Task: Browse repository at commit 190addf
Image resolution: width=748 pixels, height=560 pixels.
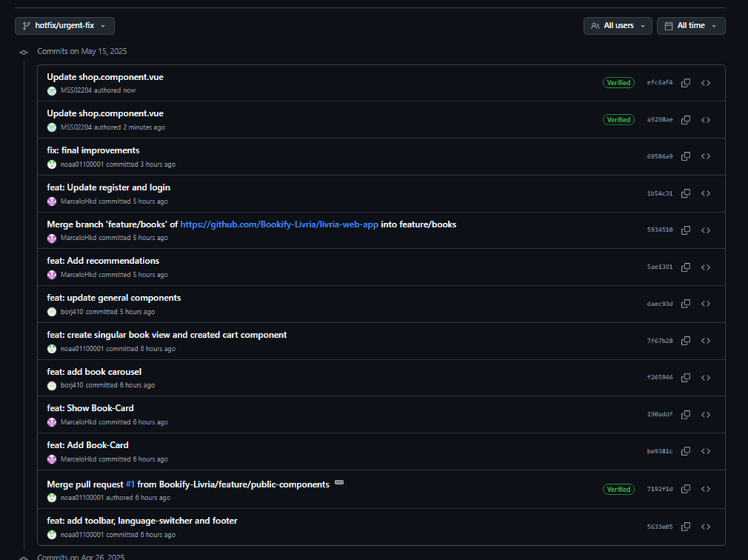Action: tap(706, 414)
